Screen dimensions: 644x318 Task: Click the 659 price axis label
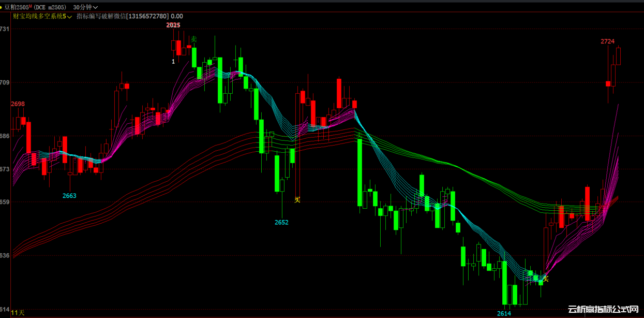[x=5, y=201]
